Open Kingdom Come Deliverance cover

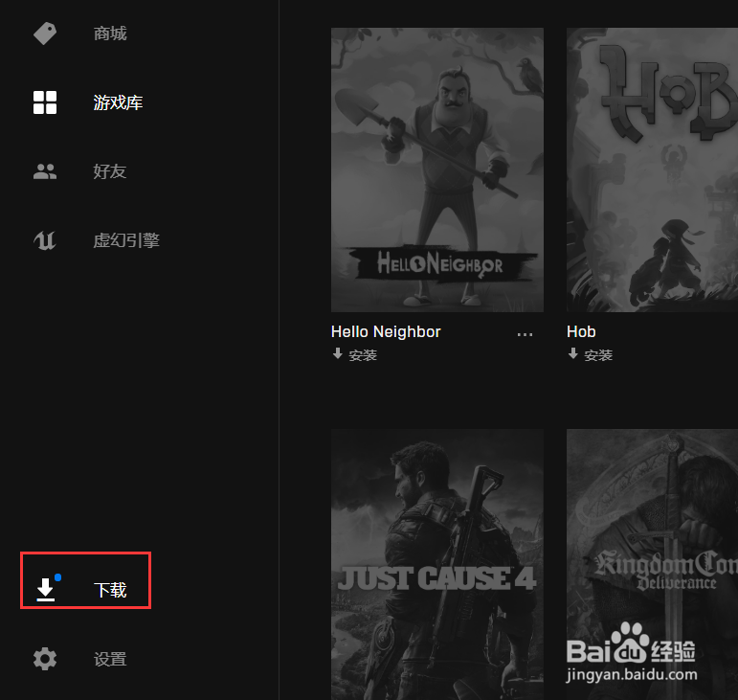coord(653,564)
